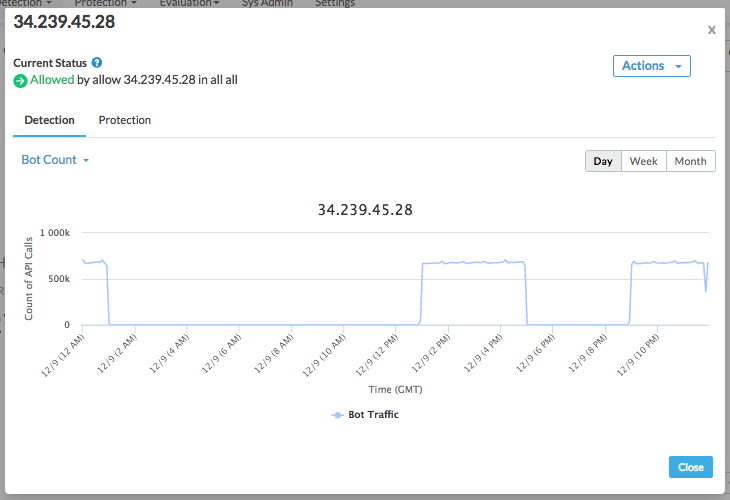Click the green Allowed arrow status icon

20,80
